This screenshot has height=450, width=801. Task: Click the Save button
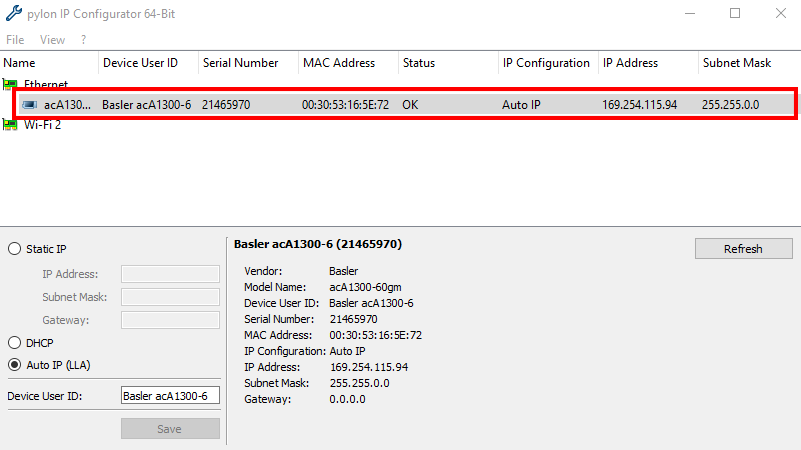[170, 429]
